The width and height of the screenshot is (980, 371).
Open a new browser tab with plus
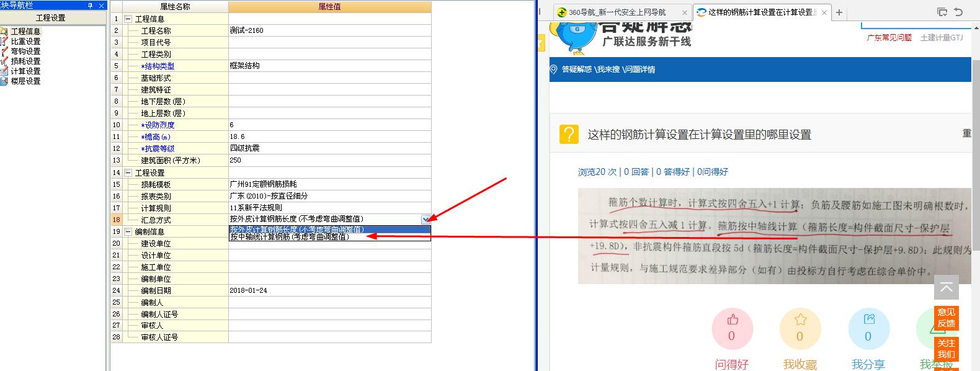tap(839, 12)
